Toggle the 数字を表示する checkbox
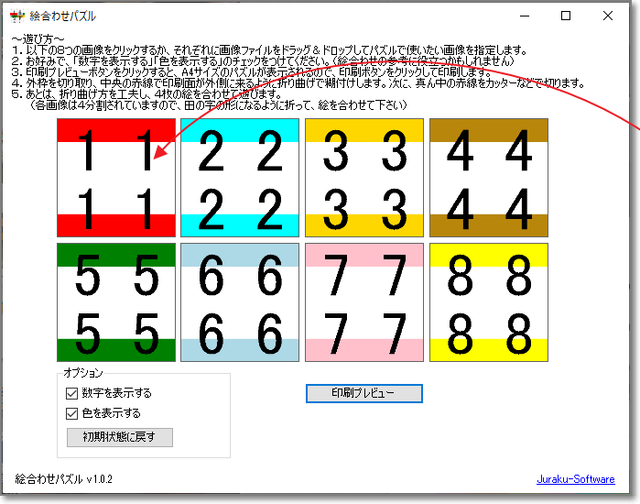 click(x=71, y=394)
